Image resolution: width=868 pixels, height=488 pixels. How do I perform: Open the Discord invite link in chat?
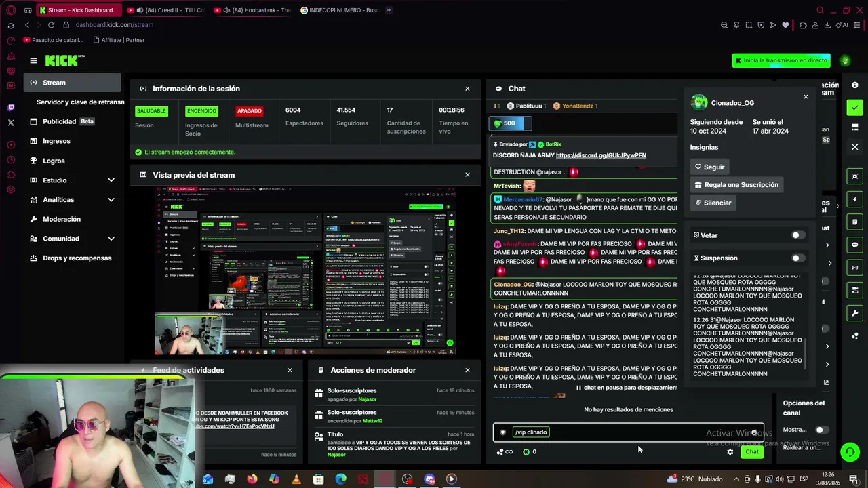pos(601,155)
